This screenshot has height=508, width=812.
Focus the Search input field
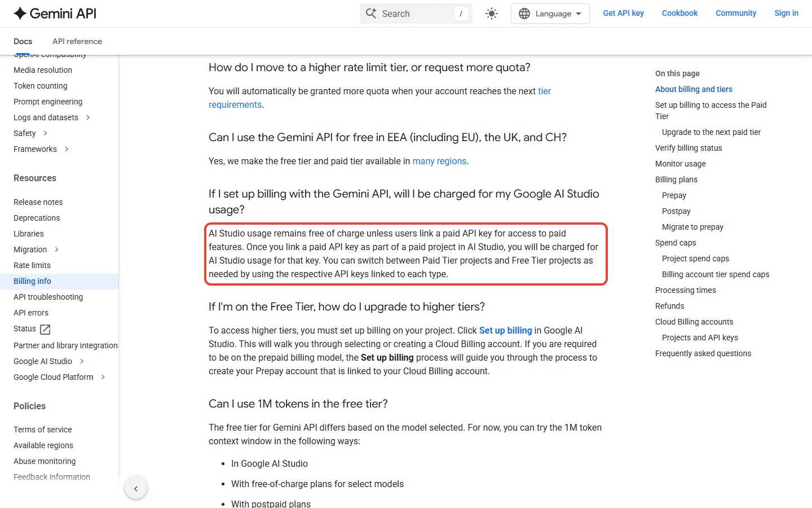pos(416,14)
